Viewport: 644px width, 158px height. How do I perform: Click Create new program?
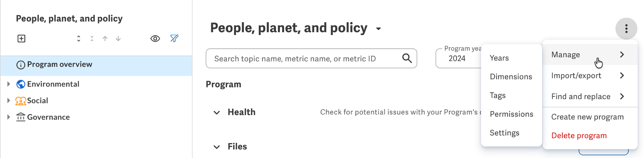coord(587,117)
